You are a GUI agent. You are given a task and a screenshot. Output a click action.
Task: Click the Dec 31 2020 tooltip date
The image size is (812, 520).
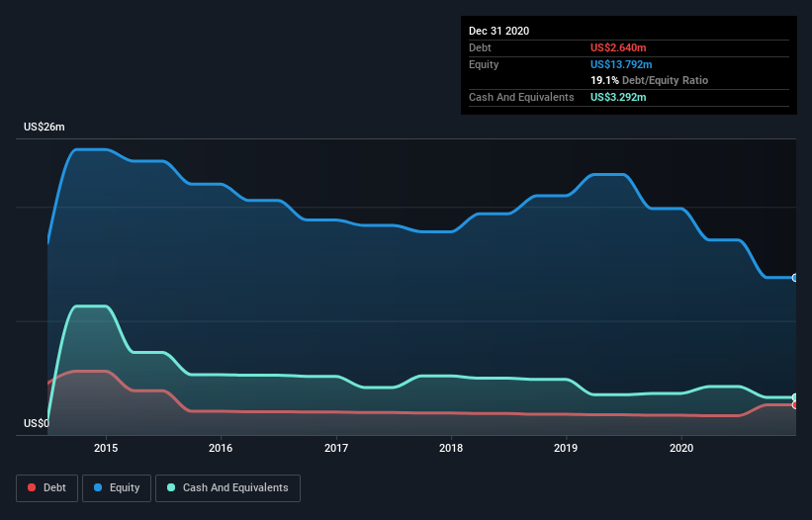(498, 31)
